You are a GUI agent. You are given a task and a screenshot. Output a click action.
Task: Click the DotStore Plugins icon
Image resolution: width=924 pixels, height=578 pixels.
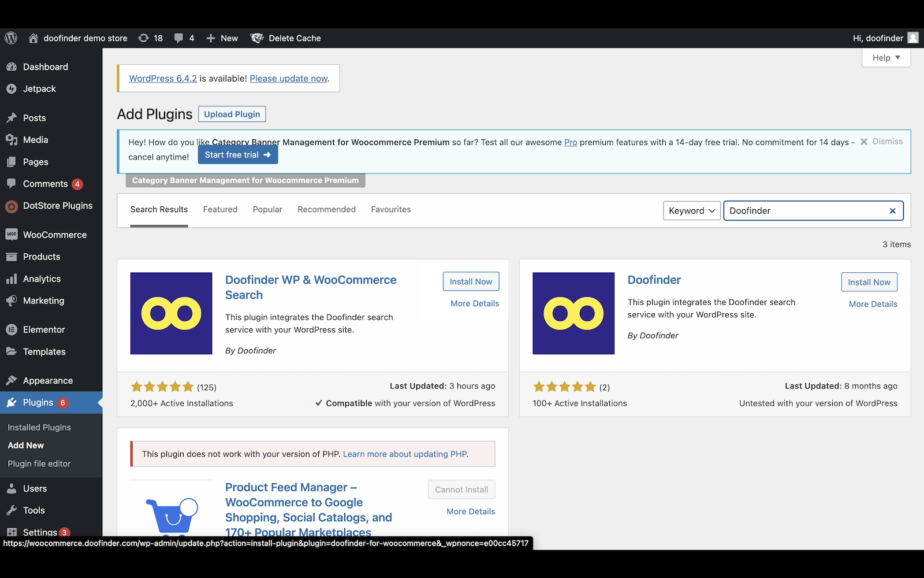pos(12,206)
